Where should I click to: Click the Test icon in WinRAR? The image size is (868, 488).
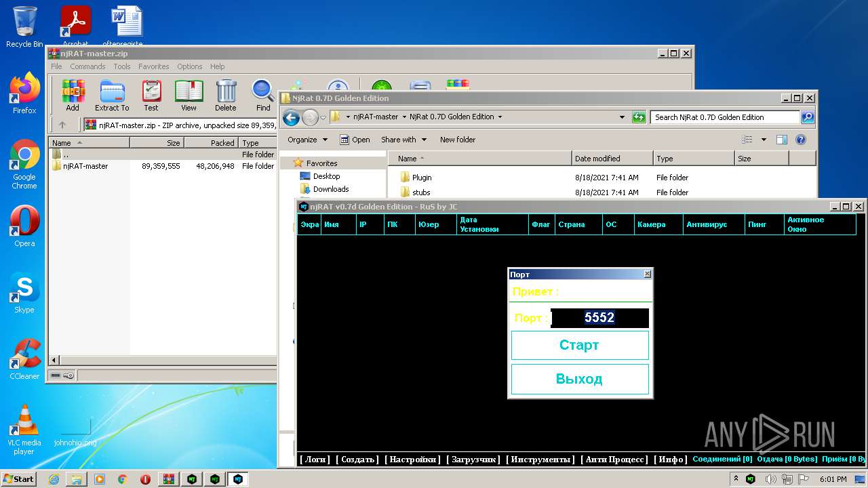pos(151,95)
